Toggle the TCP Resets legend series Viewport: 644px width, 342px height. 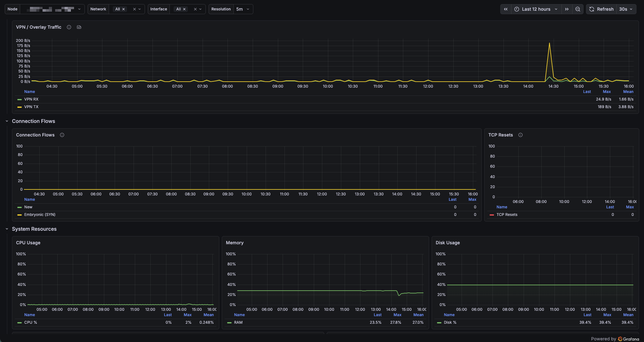click(507, 215)
